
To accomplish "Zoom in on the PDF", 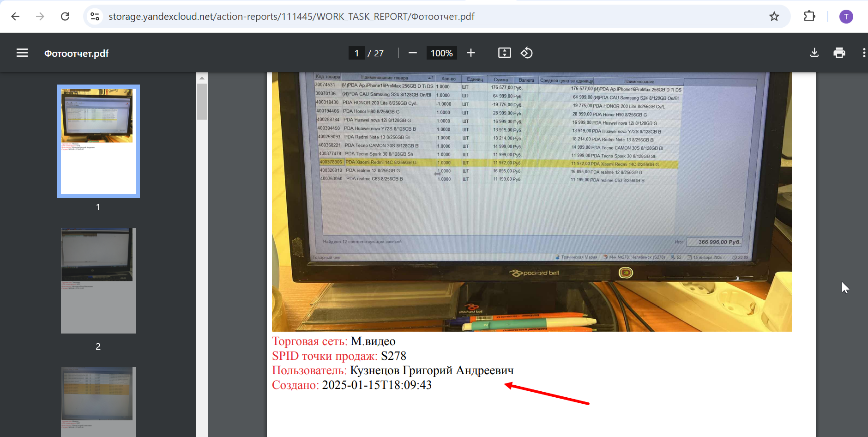I will [x=471, y=53].
